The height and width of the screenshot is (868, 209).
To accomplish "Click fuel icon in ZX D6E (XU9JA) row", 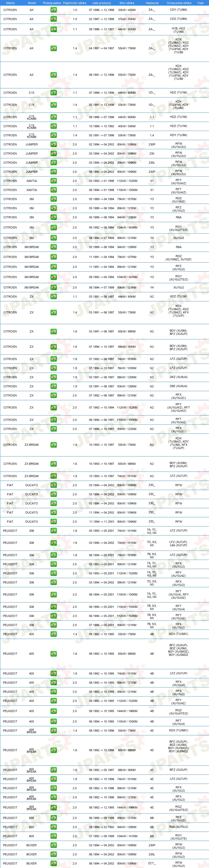I will [53, 387].
